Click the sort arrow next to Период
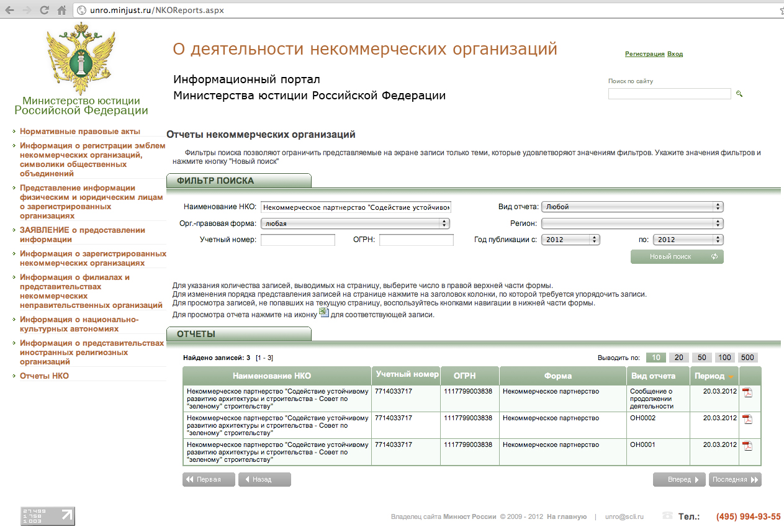 click(731, 377)
